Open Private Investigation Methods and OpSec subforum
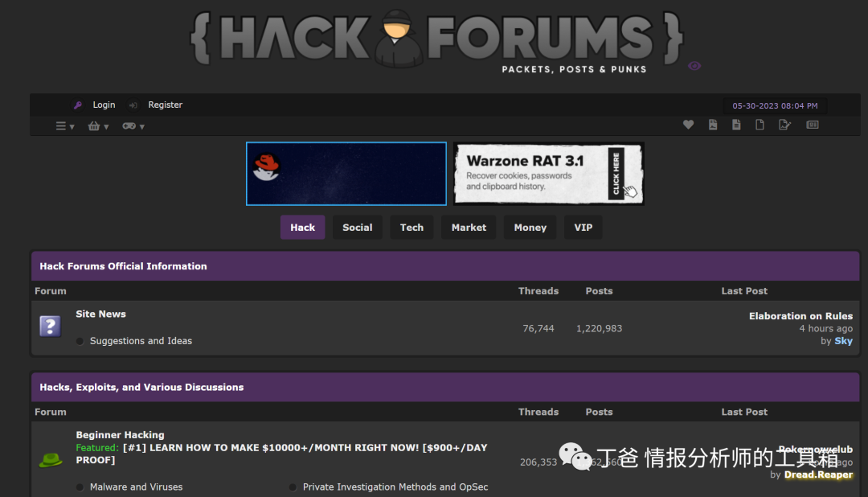The width and height of the screenshot is (868, 497). pyautogui.click(x=395, y=487)
